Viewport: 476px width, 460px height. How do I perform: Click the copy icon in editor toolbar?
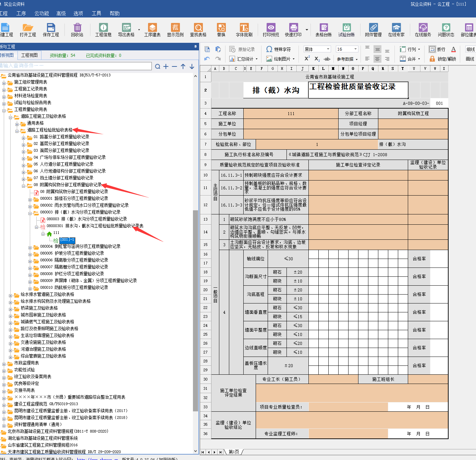(207, 49)
